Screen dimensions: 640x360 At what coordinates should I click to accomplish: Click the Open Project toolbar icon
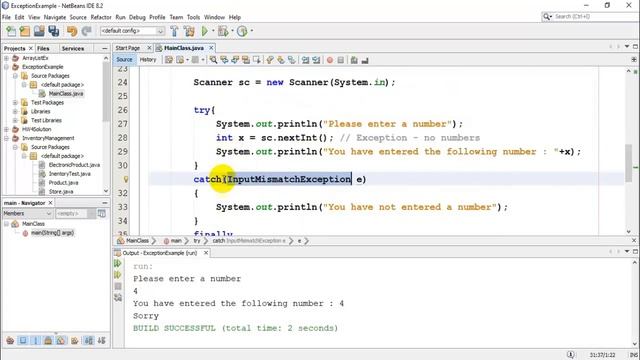coord(39,31)
